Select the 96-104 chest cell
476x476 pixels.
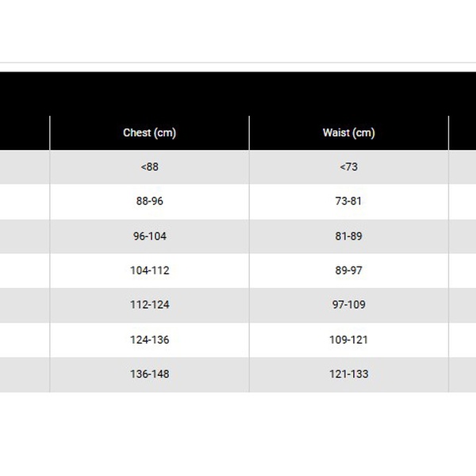[x=149, y=236]
